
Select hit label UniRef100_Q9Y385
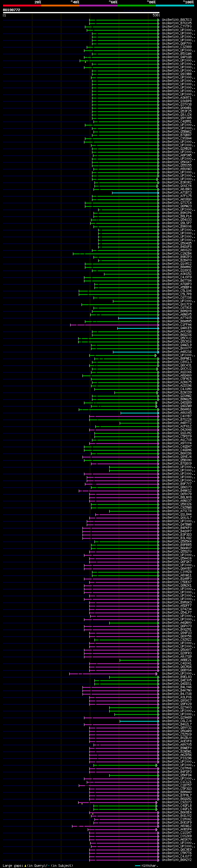point(177,118)
